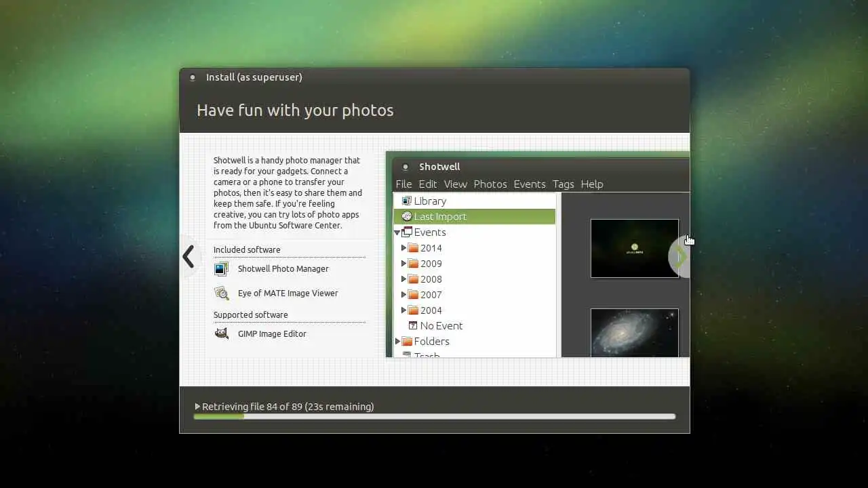868x488 pixels.
Task: Go to the previous slide arrow
Action: 189,257
